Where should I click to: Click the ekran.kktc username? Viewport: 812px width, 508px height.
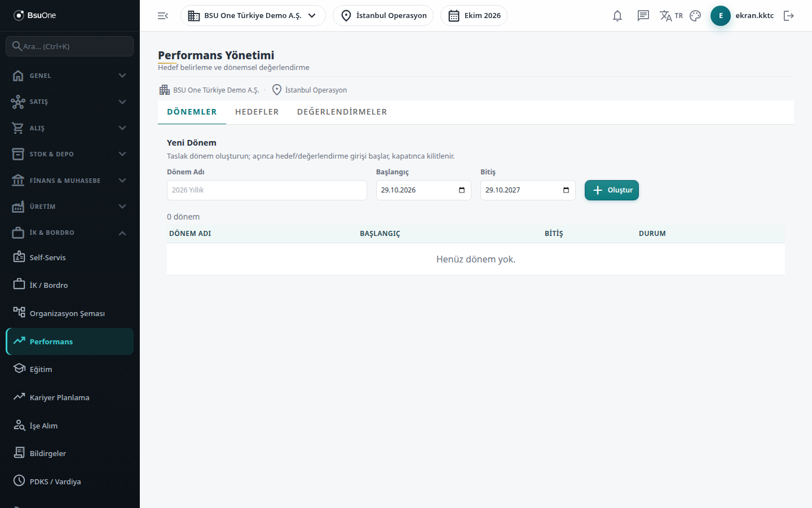point(754,16)
